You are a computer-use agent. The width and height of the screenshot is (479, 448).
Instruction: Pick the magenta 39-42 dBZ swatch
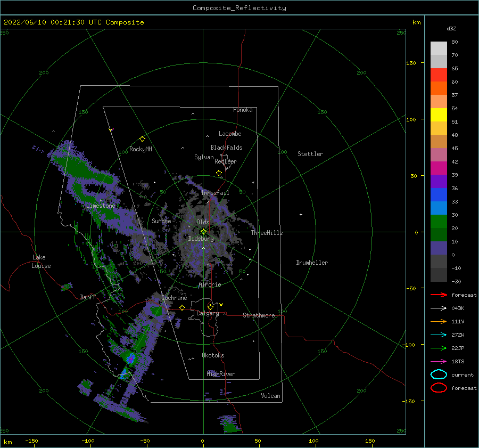point(439,168)
